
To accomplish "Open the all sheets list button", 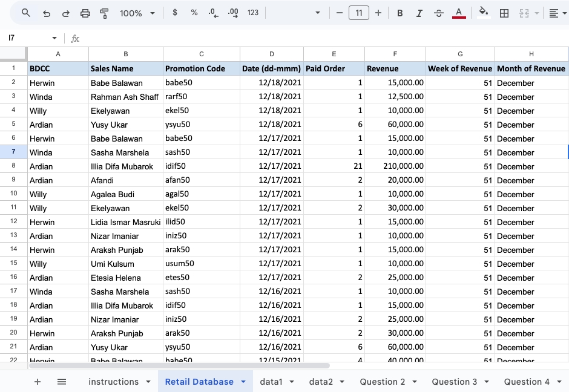I will coord(62,382).
